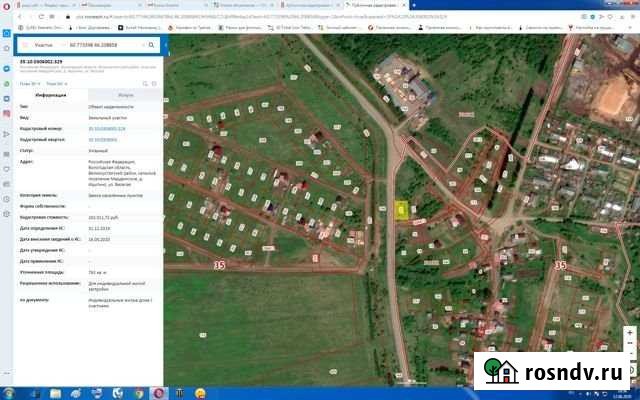Open cadastral number link 35:10:0306002:329

[x=108, y=129]
